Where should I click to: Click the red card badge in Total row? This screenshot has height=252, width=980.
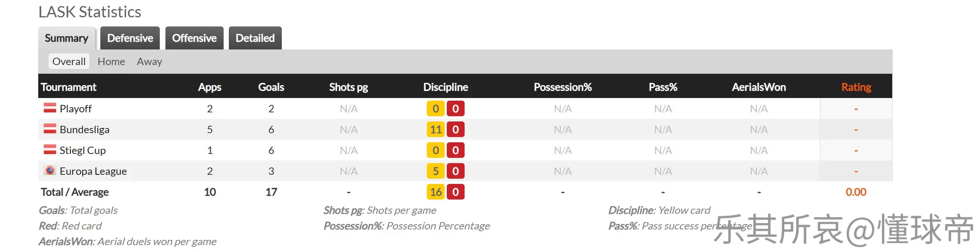tap(455, 192)
